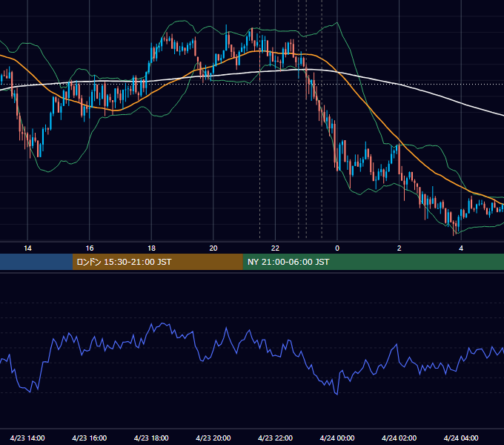Click the 4 hour label on the price chart axis

461,248
